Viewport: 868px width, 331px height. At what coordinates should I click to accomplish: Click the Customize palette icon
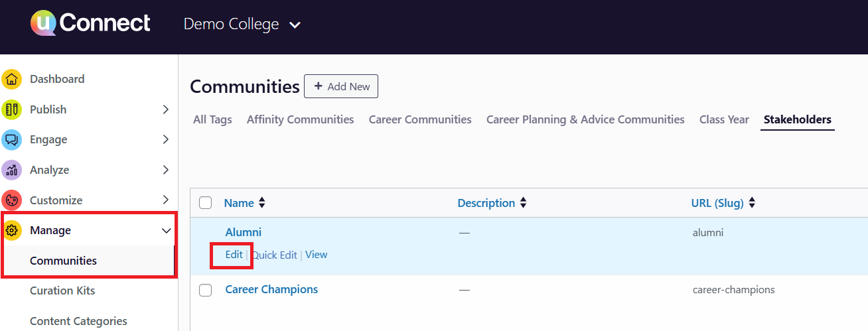[x=11, y=200]
